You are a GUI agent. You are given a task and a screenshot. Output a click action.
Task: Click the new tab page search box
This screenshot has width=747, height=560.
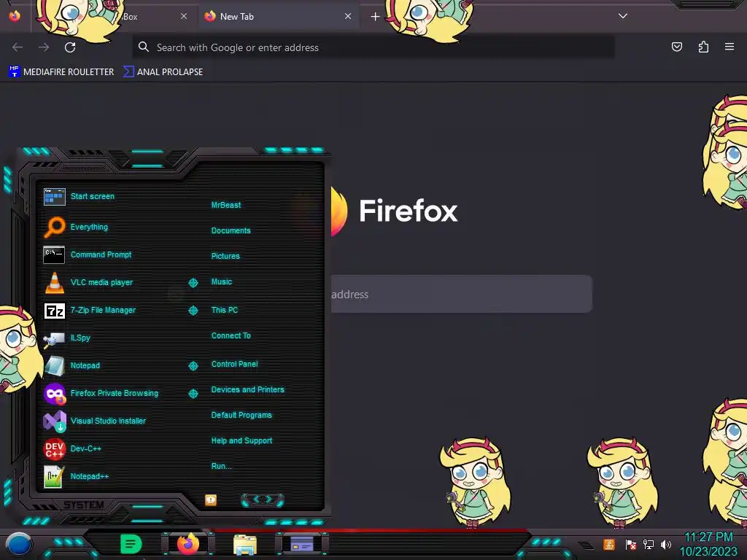461,294
